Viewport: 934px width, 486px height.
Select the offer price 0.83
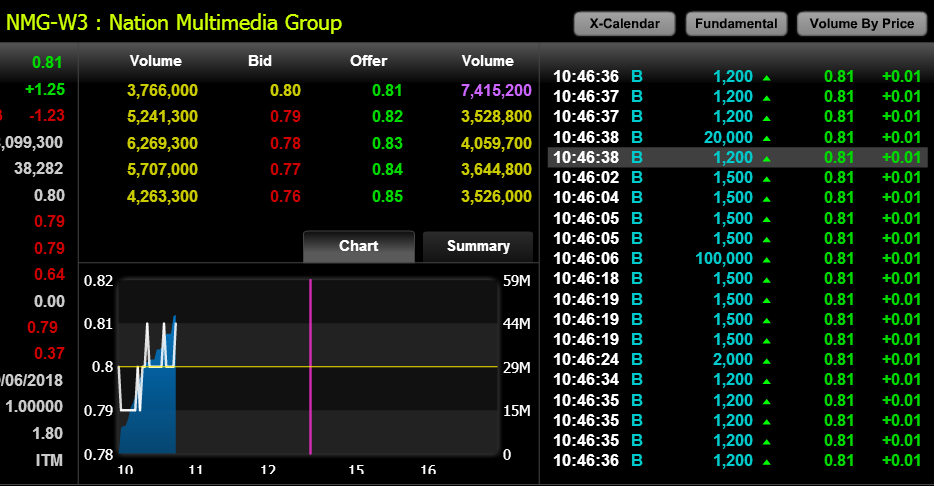387,144
